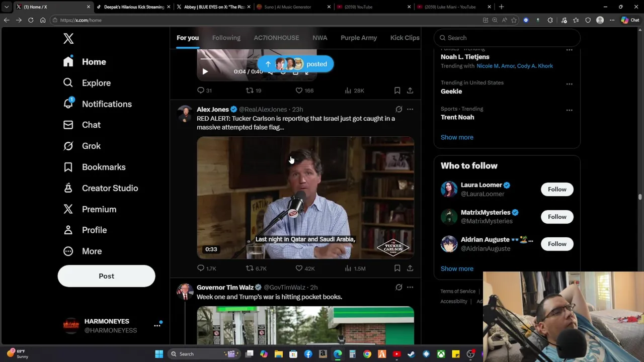Open HARMONEYES account menu dots
This screenshot has height=362, width=644.
[157, 326]
